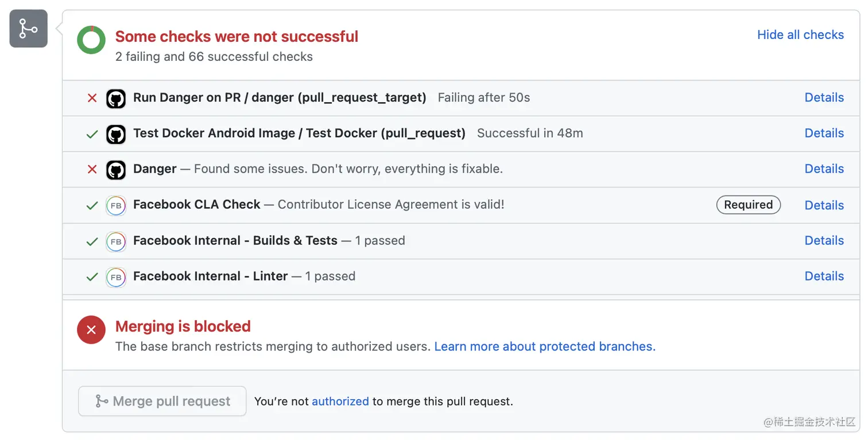868x440 pixels.
Task: Open Details for the Danger check
Action: point(824,169)
